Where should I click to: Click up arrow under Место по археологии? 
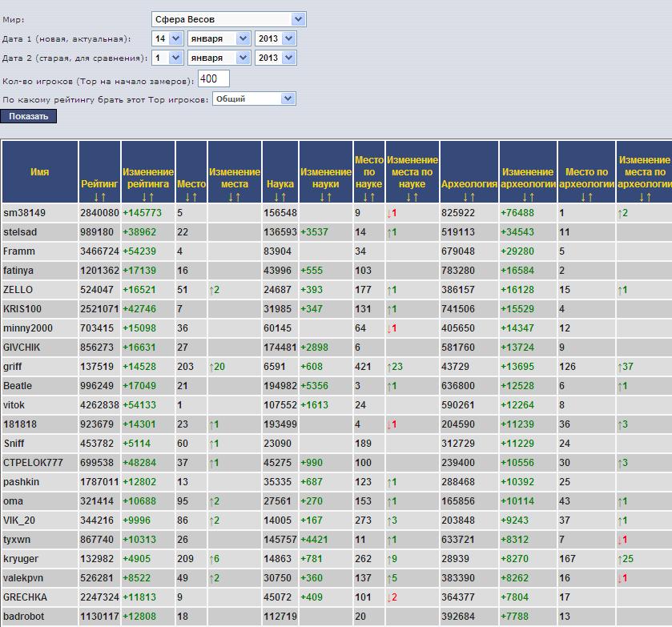(x=590, y=197)
